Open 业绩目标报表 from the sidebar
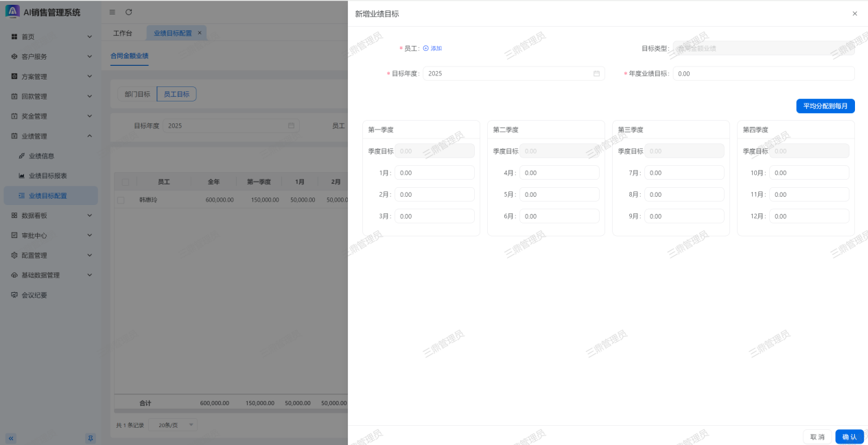Screen dimensions: 868x445 click(47, 176)
